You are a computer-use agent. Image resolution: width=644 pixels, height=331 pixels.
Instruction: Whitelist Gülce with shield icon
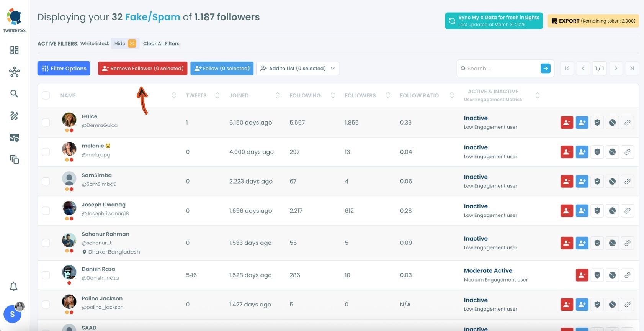(597, 123)
